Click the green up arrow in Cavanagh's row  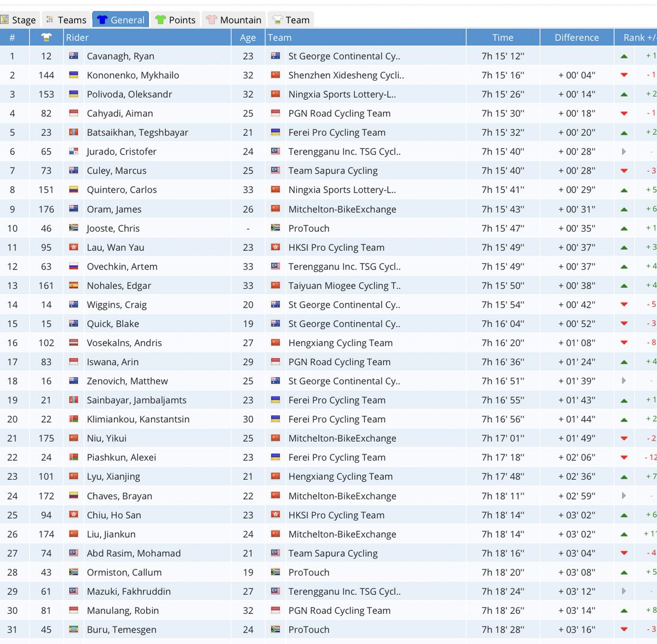click(x=624, y=56)
